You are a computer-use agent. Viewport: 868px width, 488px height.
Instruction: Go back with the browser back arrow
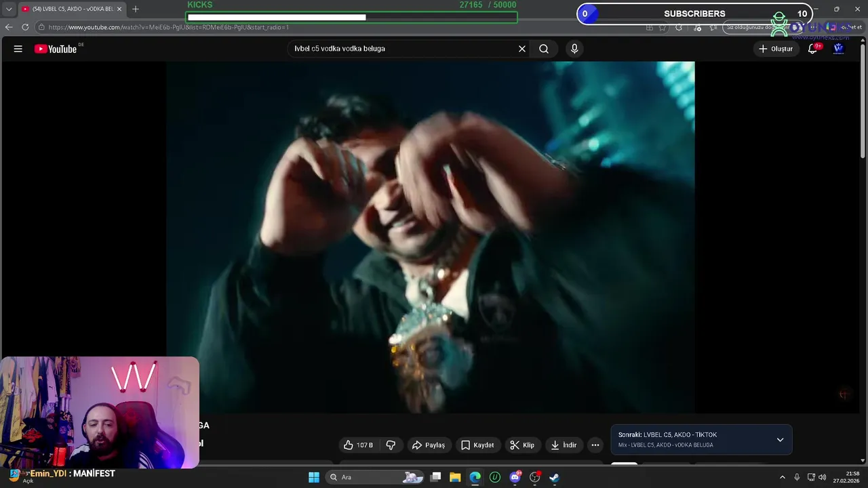(9, 27)
